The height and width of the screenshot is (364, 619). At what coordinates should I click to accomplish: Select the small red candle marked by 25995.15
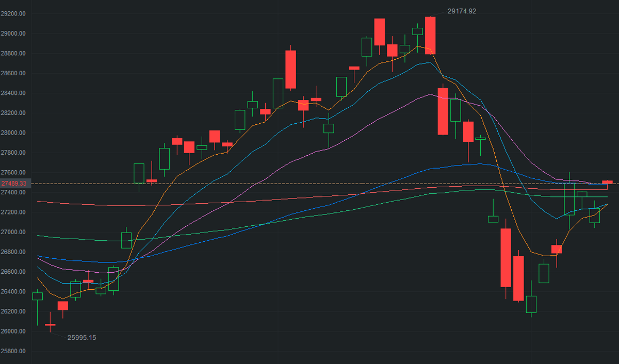coord(50,325)
